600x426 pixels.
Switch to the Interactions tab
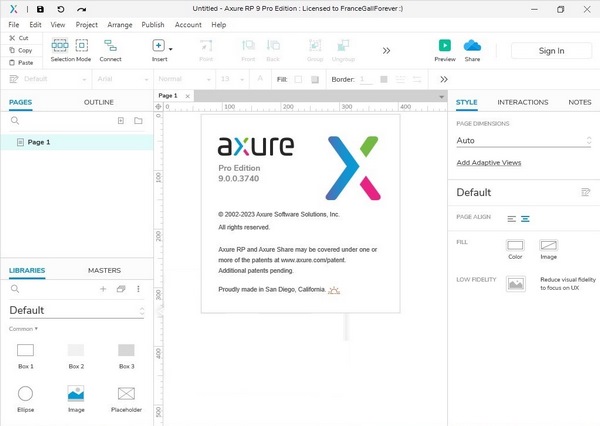(523, 102)
